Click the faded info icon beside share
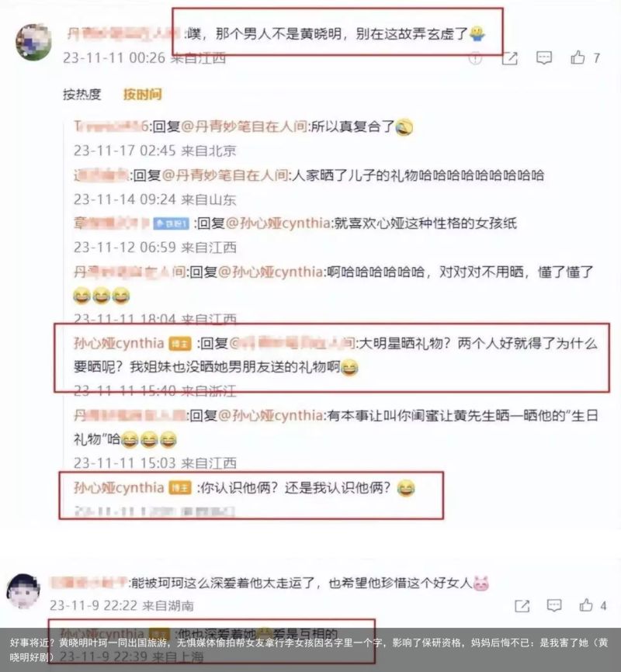Screen dimensions: 621x672 click(x=475, y=58)
